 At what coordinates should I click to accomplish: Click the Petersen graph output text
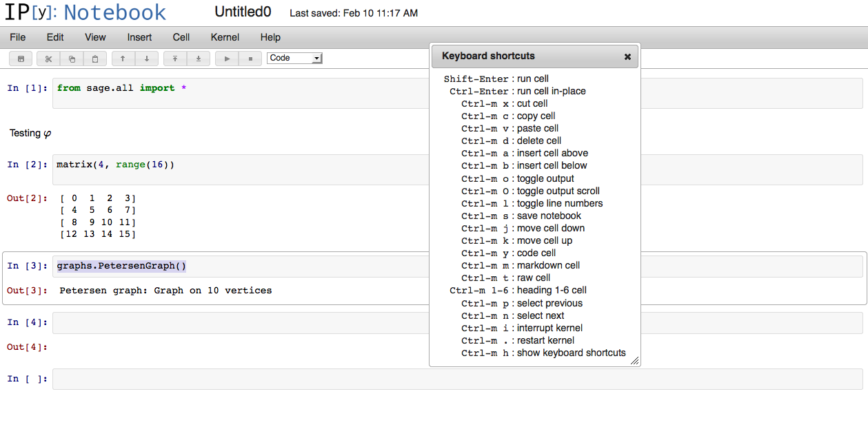click(165, 291)
